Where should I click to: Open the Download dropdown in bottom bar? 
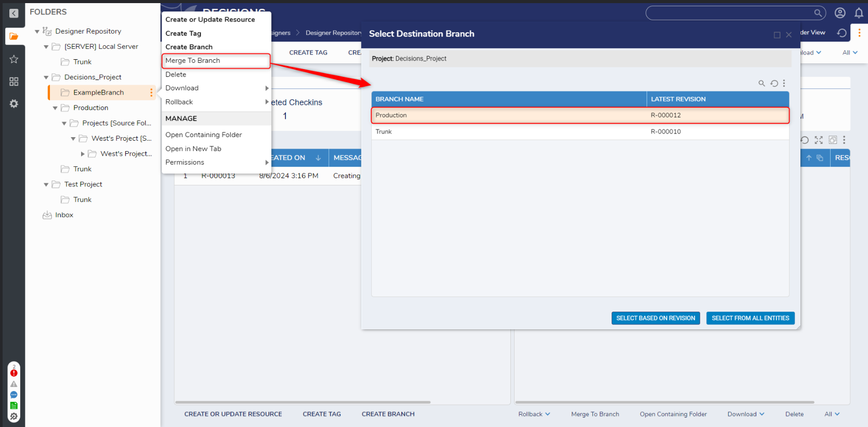(745, 414)
